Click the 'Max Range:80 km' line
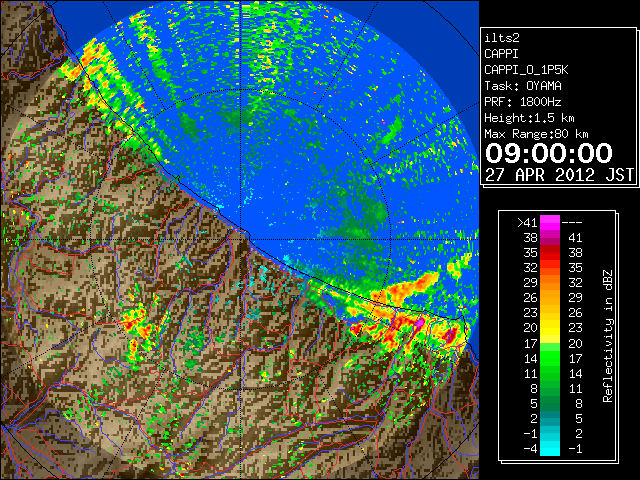The width and height of the screenshot is (640, 480). click(x=536, y=134)
